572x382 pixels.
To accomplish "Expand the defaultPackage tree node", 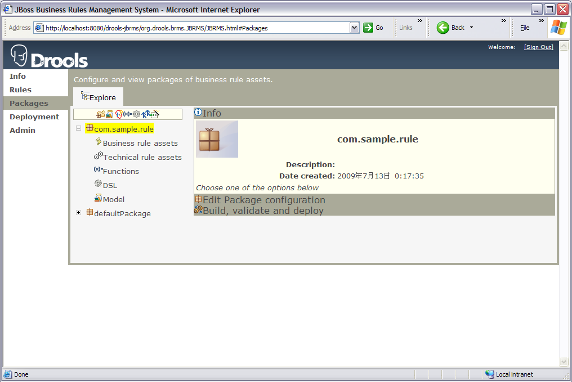I will [78, 212].
